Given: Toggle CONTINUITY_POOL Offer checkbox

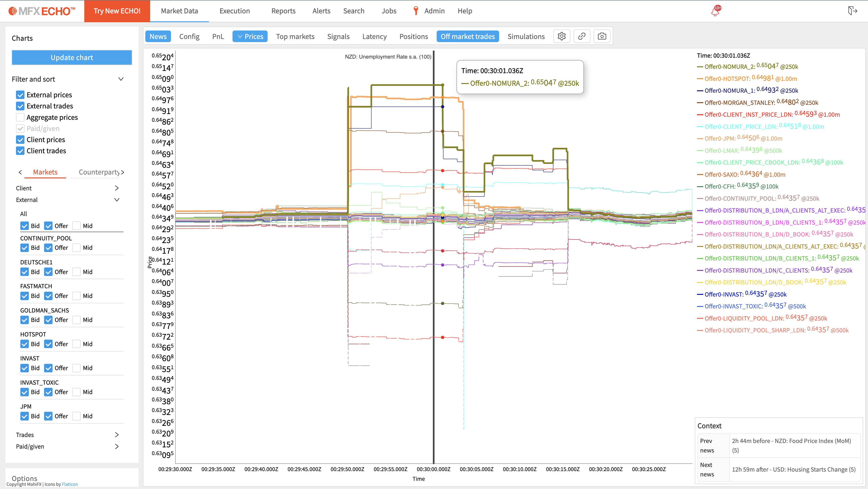Looking at the screenshot, I should tap(48, 248).
